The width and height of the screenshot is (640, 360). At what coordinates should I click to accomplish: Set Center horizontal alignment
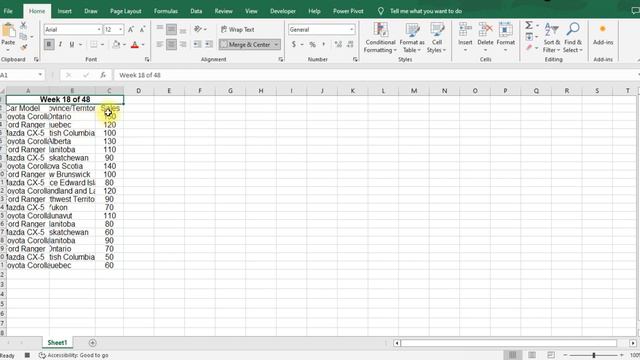click(171, 44)
